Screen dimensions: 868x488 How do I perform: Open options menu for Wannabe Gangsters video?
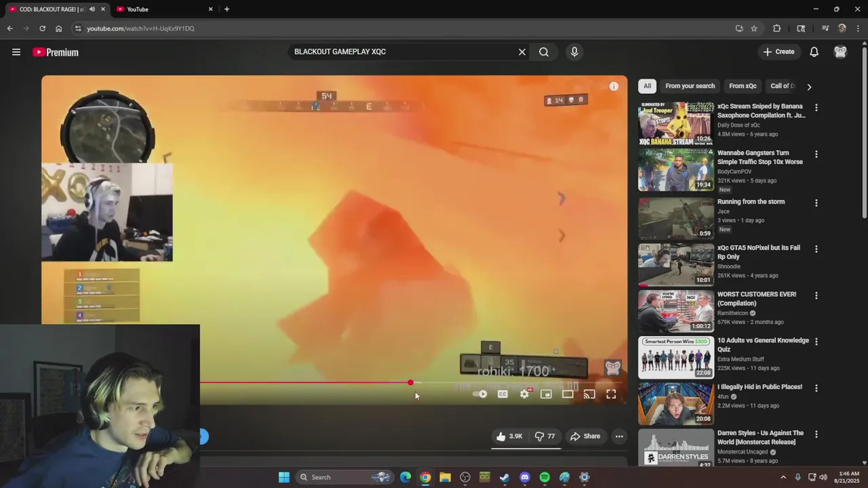coord(816,155)
